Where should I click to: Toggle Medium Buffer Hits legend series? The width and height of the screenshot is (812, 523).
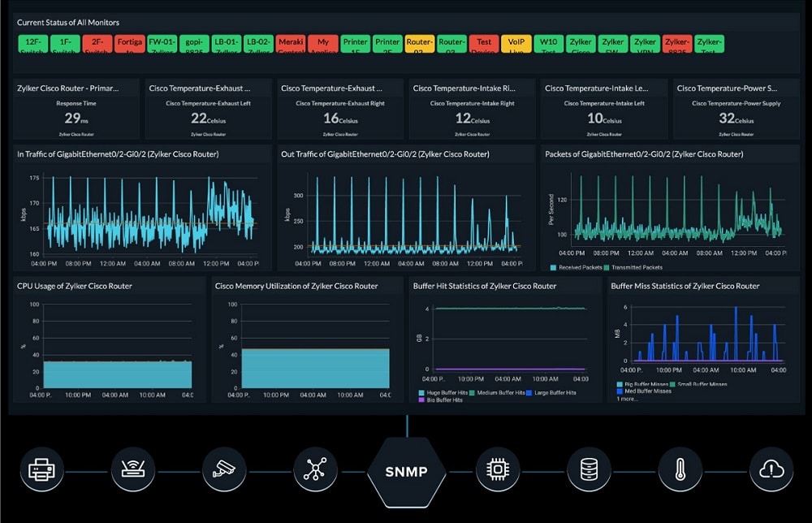tap(497, 393)
